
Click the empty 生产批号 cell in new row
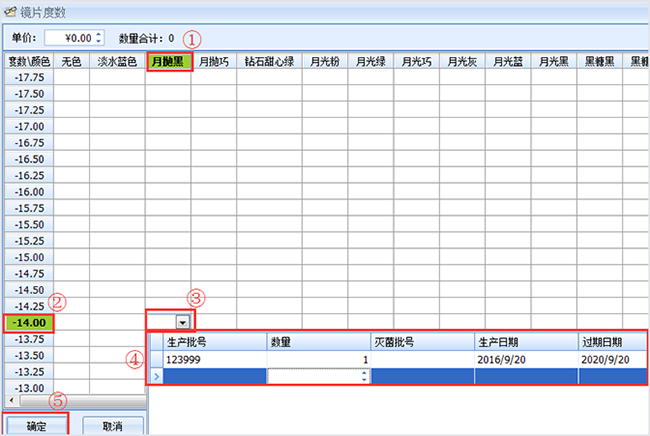[215, 376]
